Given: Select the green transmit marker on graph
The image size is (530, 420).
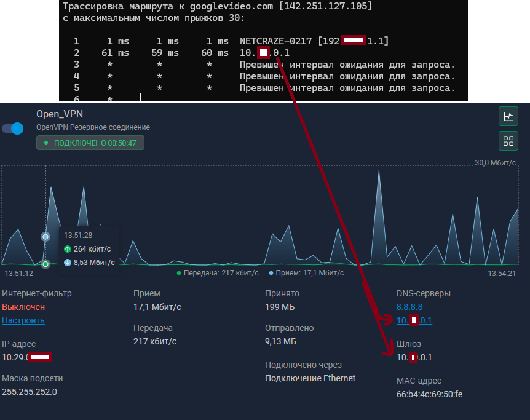Looking at the screenshot, I should (45, 264).
